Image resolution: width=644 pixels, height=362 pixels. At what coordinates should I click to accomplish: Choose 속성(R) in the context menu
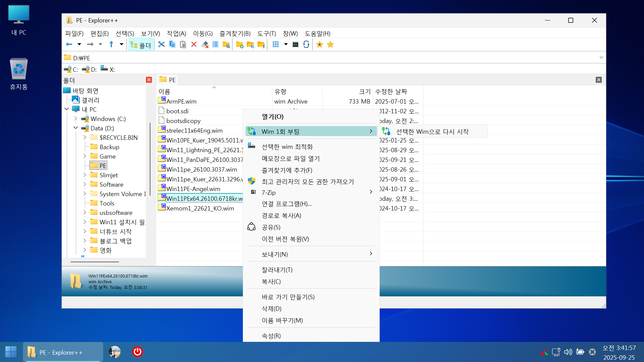pyautogui.click(x=271, y=336)
